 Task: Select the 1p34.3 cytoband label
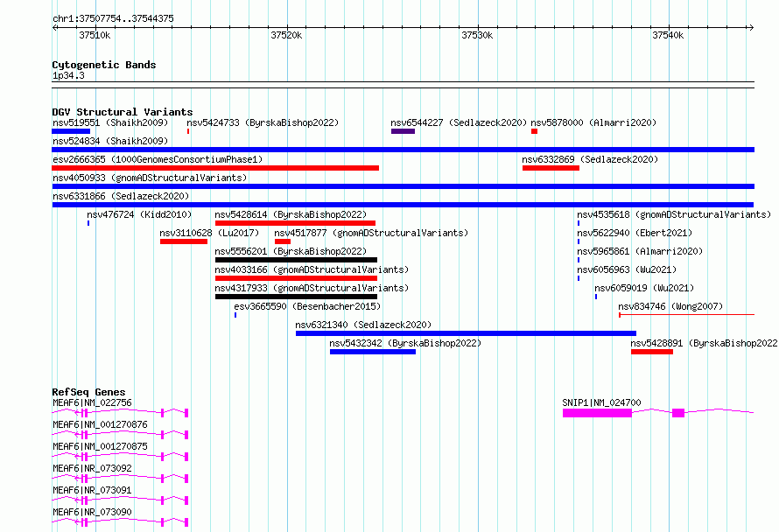pos(68,75)
